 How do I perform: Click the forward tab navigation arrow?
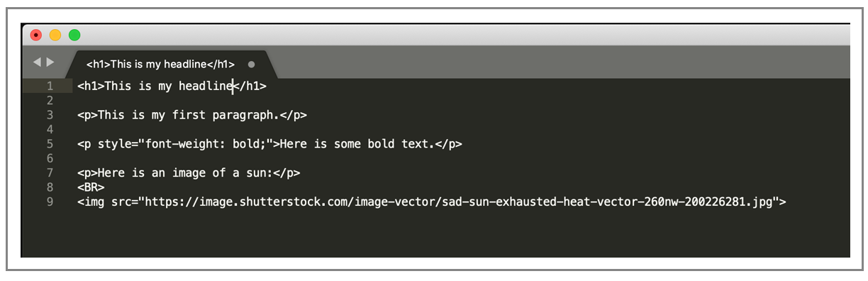50,62
